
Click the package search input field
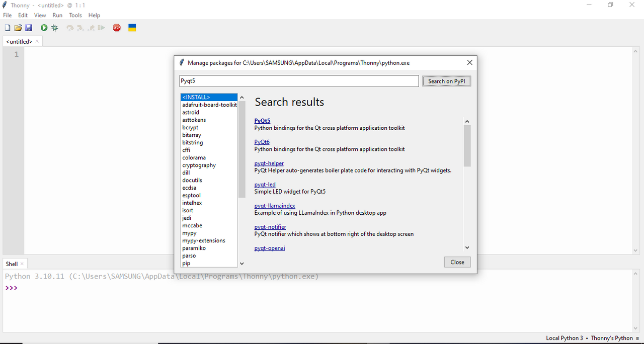(299, 81)
